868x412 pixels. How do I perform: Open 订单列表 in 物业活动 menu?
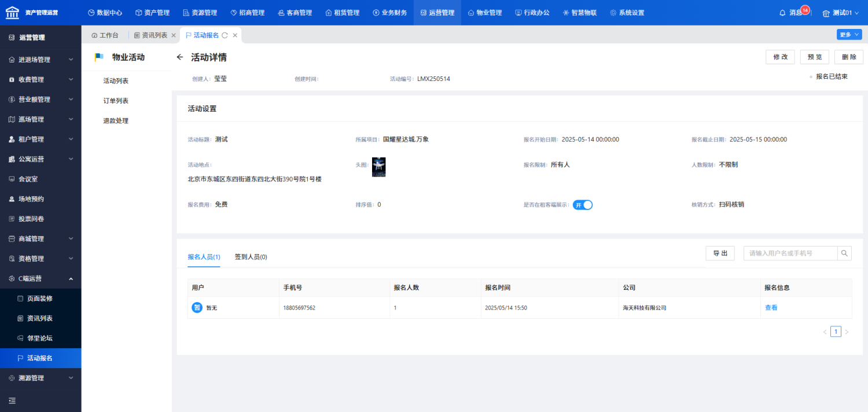116,101
